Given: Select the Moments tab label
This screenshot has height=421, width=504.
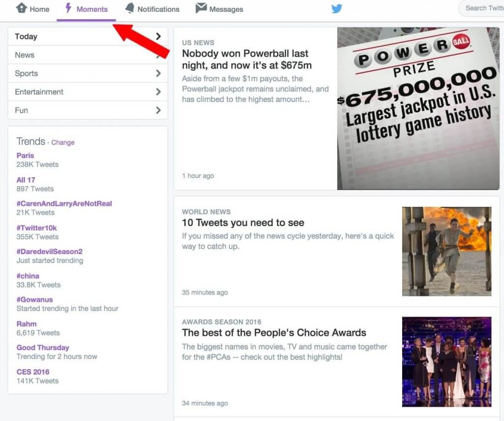Looking at the screenshot, I should [92, 9].
